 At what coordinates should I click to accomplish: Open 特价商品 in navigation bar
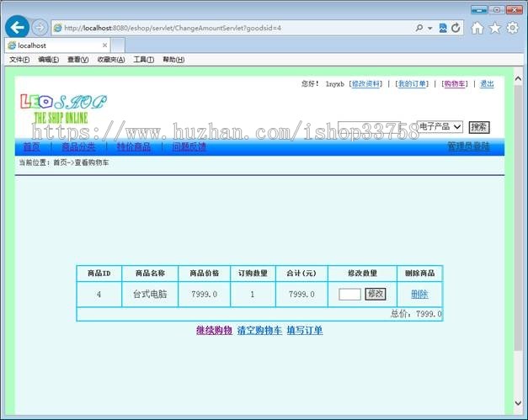(x=134, y=146)
